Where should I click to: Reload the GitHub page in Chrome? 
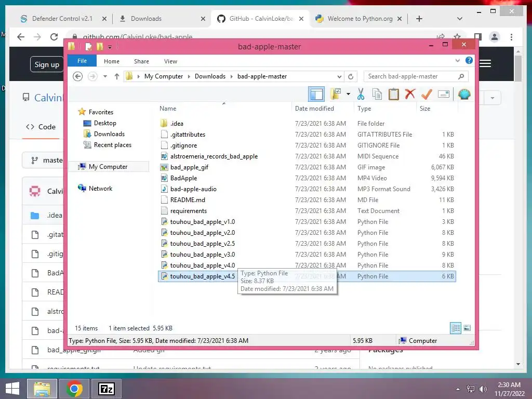[x=54, y=37]
